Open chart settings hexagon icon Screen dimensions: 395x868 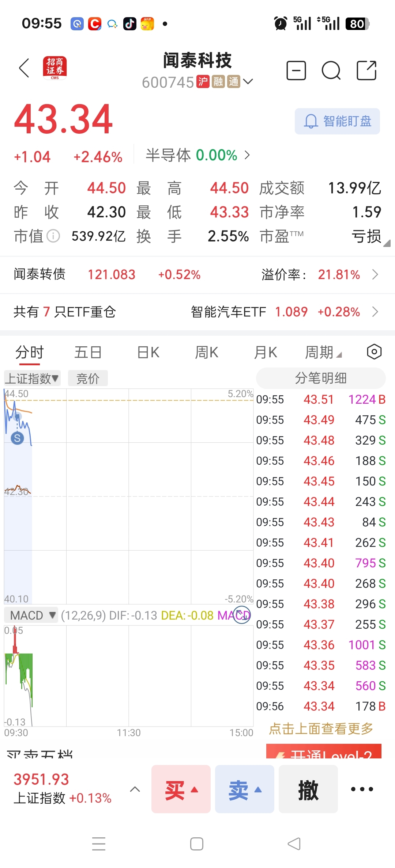(374, 352)
